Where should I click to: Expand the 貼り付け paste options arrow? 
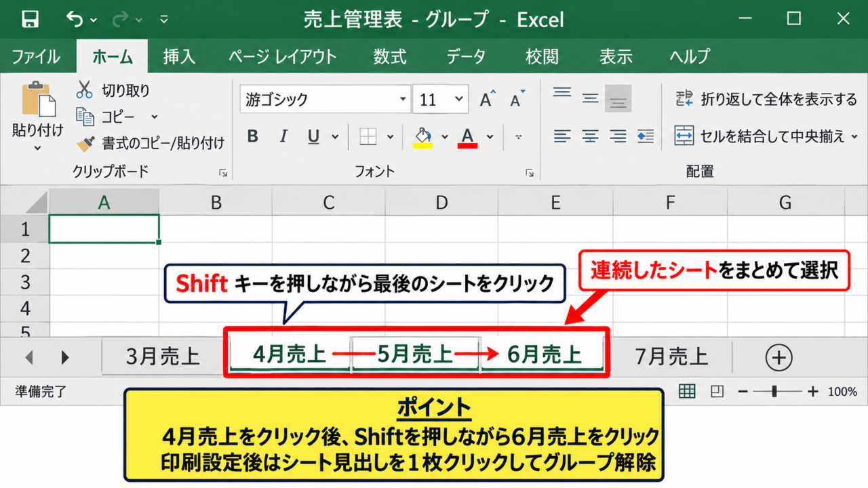(38, 148)
